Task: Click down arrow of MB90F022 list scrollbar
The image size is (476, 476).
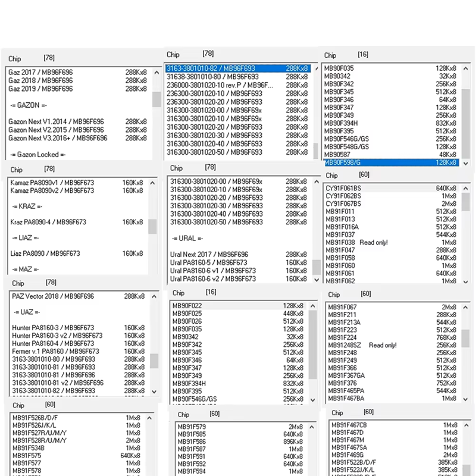Action: click(x=313, y=400)
